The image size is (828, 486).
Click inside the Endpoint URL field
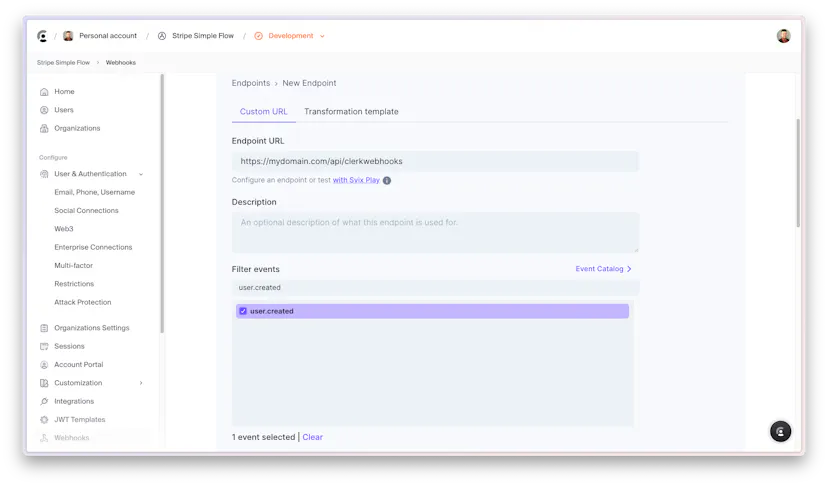[435, 161]
